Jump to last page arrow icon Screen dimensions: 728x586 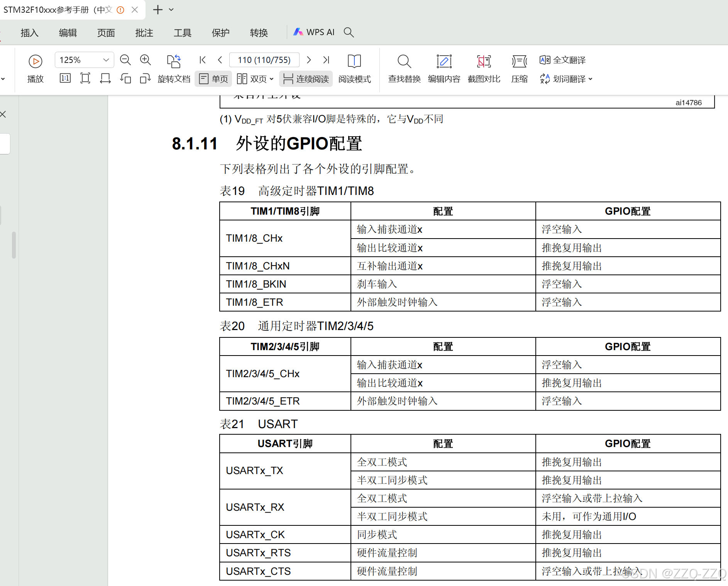click(327, 60)
